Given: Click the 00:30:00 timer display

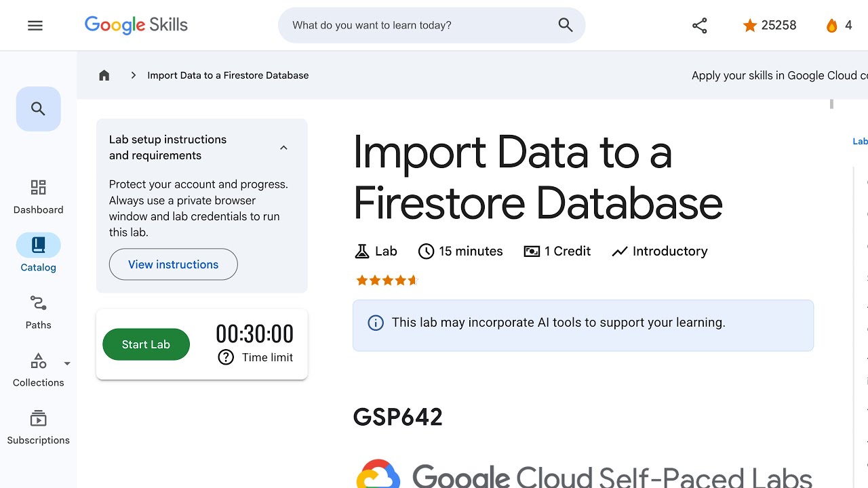Looking at the screenshot, I should (255, 334).
